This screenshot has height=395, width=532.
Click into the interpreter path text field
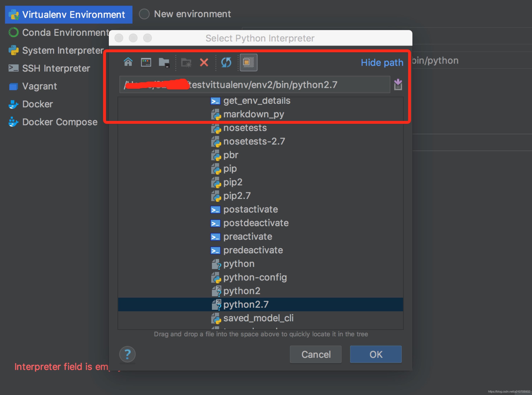(x=255, y=85)
